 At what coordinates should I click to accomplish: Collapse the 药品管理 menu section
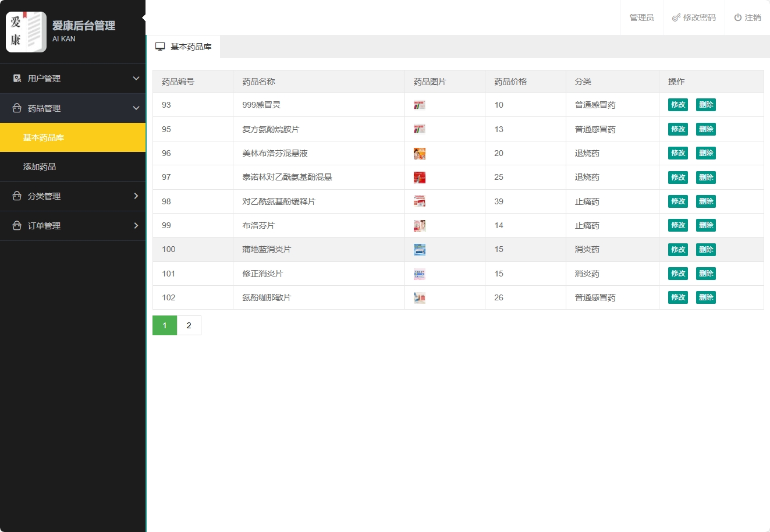click(x=136, y=108)
